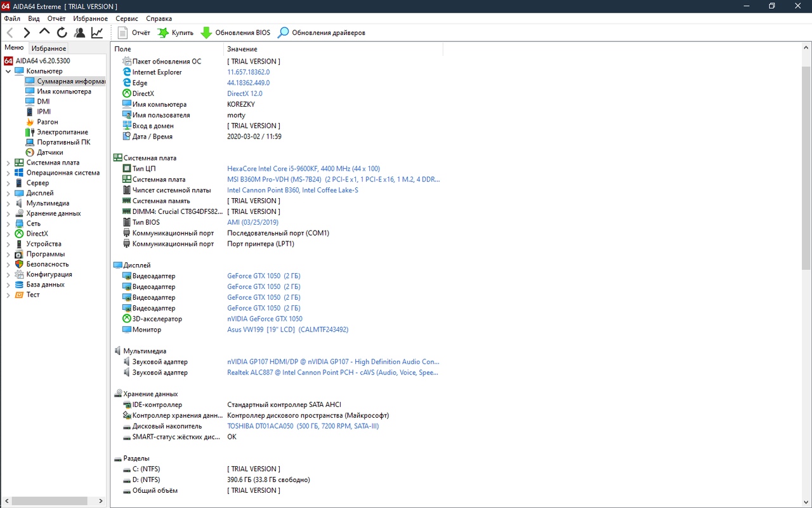Viewport: 812px width, 508px height.
Task: Expand the Хранение данных tree node
Action: (8, 213)
